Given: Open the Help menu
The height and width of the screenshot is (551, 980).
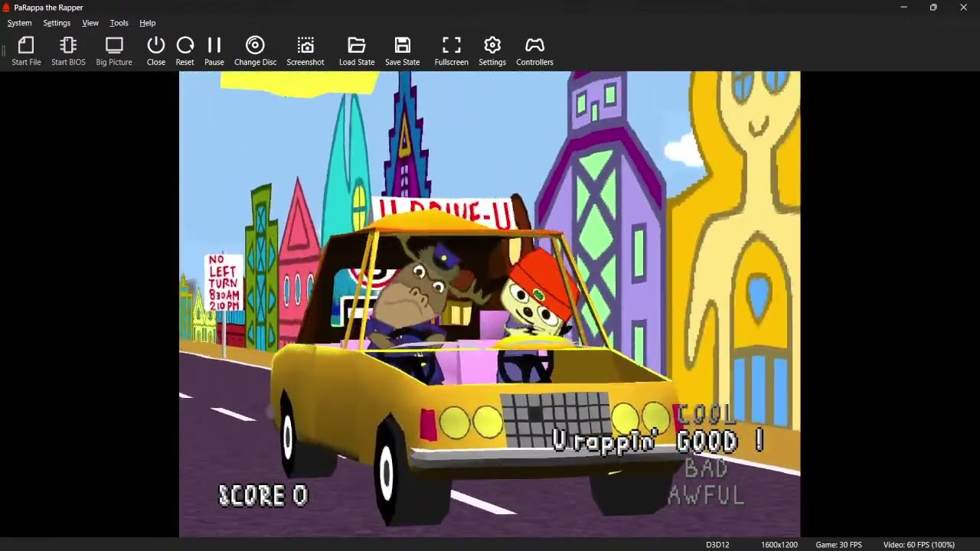Looking at the screenshot, I should (148, 23).
